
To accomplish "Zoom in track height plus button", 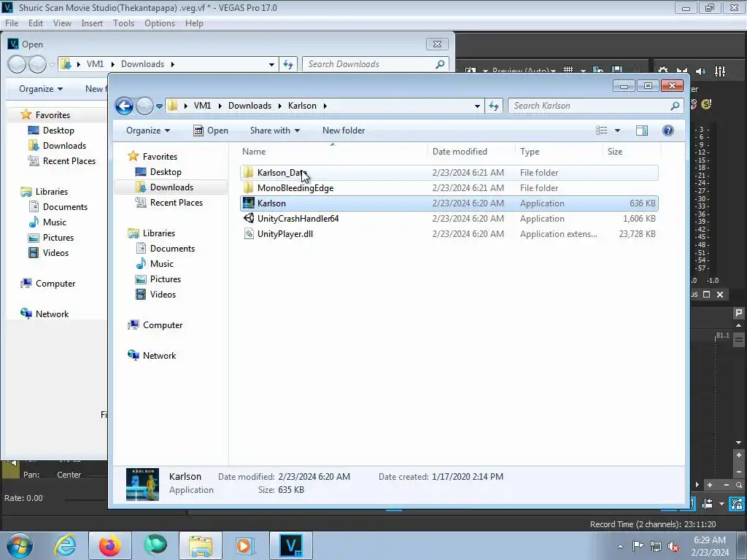I will (739, 455).
